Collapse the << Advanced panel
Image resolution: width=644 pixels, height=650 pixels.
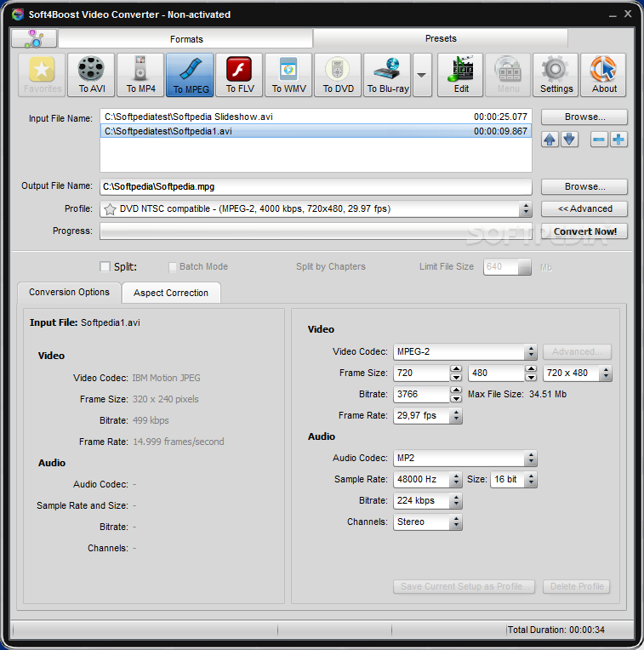(x=584, y=209)
